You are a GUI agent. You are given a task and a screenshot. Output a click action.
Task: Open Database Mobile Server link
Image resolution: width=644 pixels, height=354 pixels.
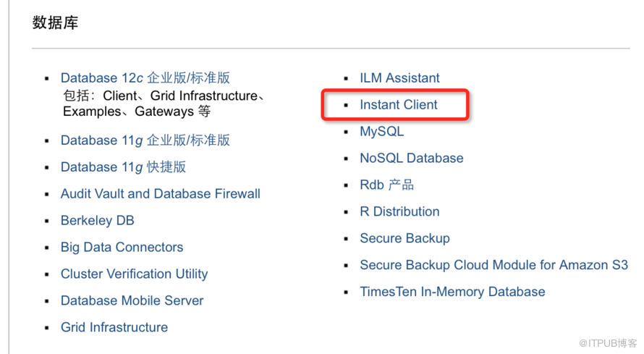[x=132, y=300]
